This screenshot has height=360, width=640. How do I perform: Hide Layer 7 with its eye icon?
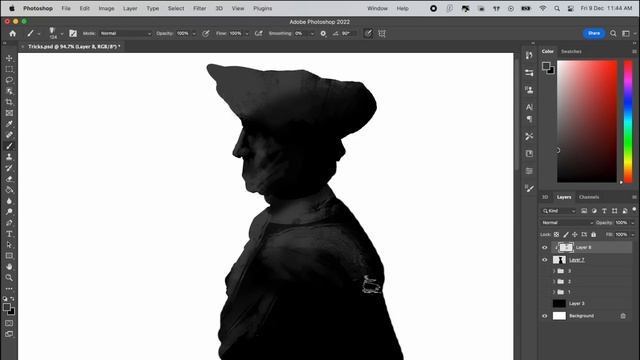click(x=544, y=260)
